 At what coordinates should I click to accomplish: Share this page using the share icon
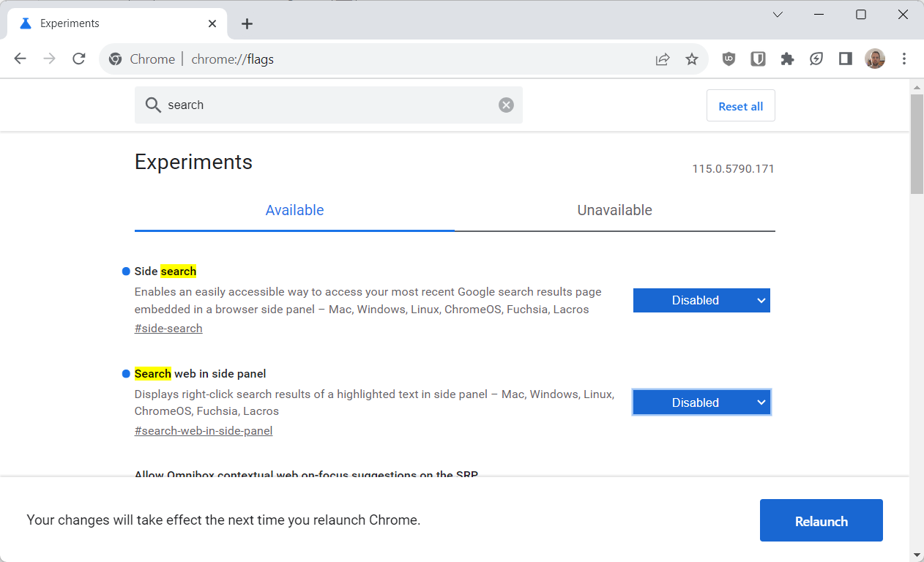[x=663, y=59]
